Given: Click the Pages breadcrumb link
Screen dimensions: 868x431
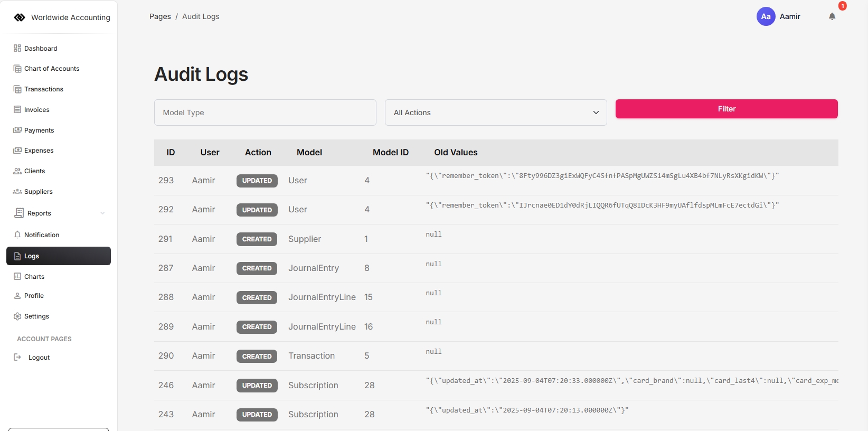Looking at the screenshot, I should [160, 16].
